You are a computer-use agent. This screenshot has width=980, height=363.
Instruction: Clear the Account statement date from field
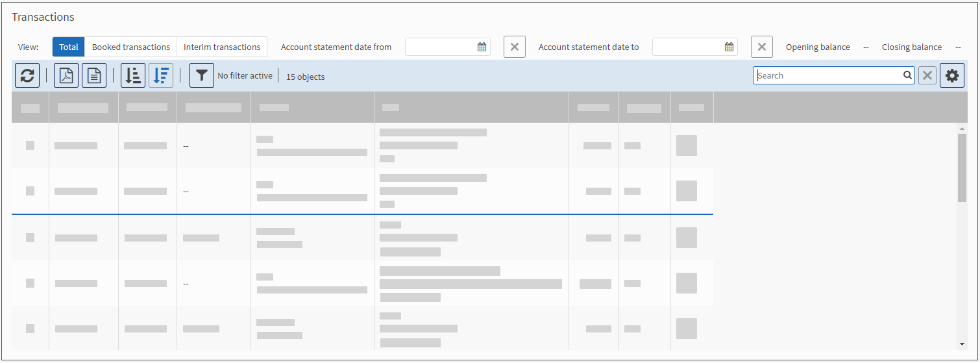pos(514,47)
